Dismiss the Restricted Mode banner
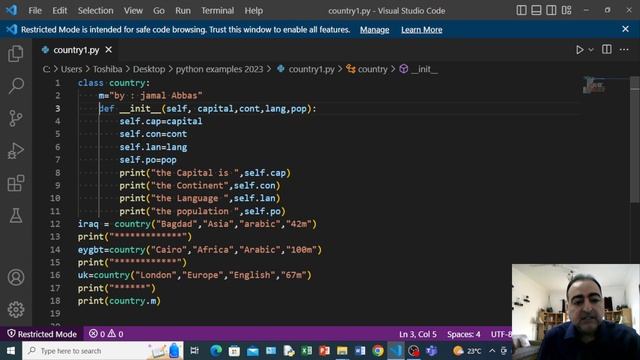Image resolution: width=640 pixels, height=360 pixels. point(625,29)
